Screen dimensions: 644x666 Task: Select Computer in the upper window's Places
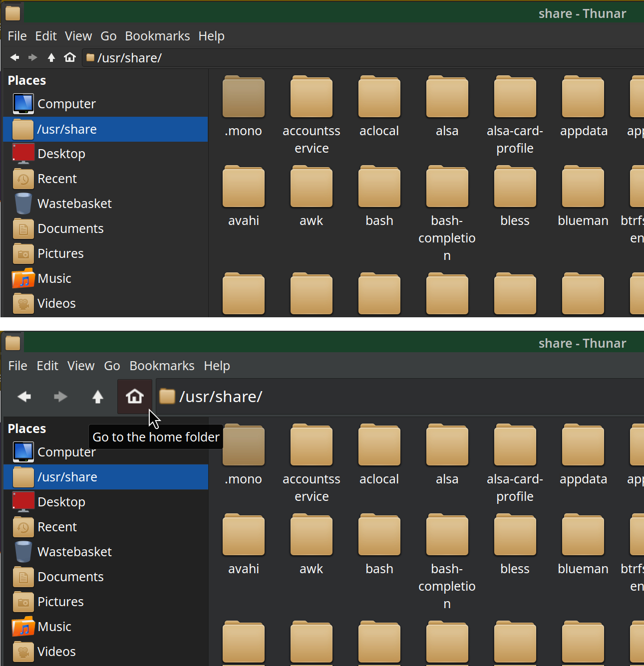point(105,104)
